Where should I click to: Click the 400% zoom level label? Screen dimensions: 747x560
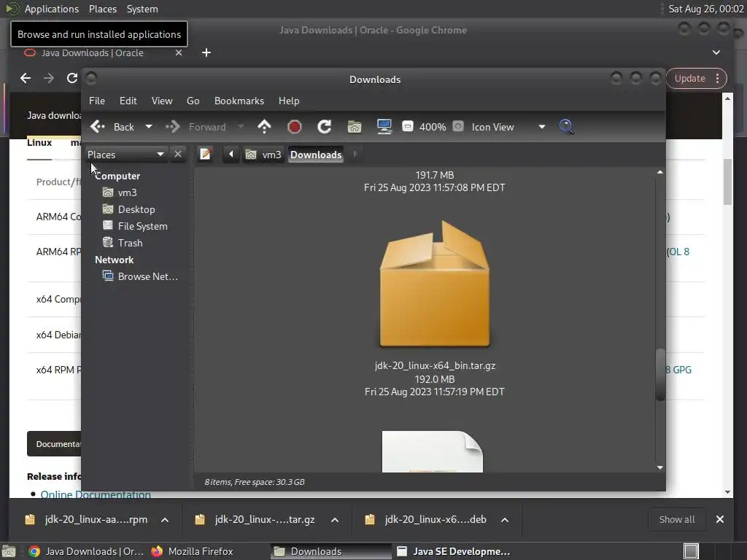433,127
